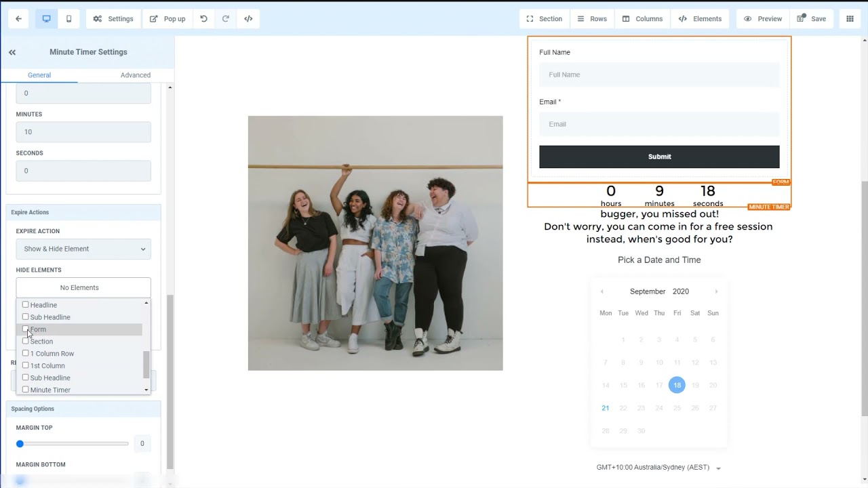Screen dimensions: 868x488
Task: Check the first Sub Headline checkbox
Action: (x=26, y=317)
